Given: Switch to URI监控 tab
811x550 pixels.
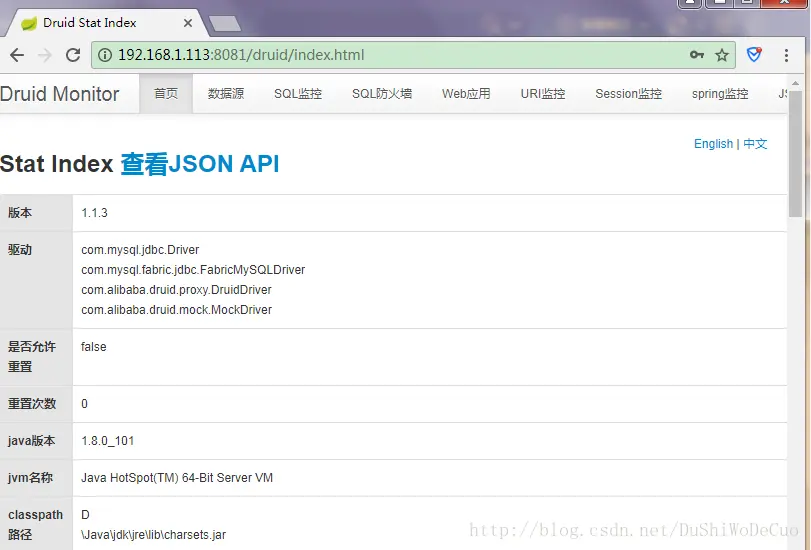Looking at the screenshot, I should [543, 94].
